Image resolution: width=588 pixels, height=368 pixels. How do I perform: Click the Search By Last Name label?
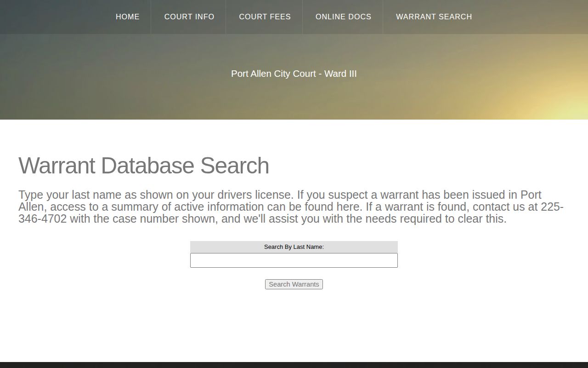(x=294, y=247)
